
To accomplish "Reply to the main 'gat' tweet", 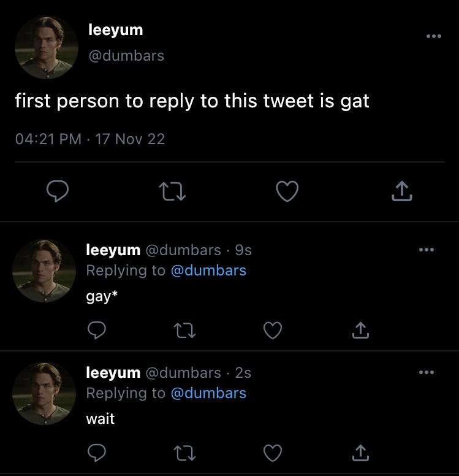I will coord(58,191).
